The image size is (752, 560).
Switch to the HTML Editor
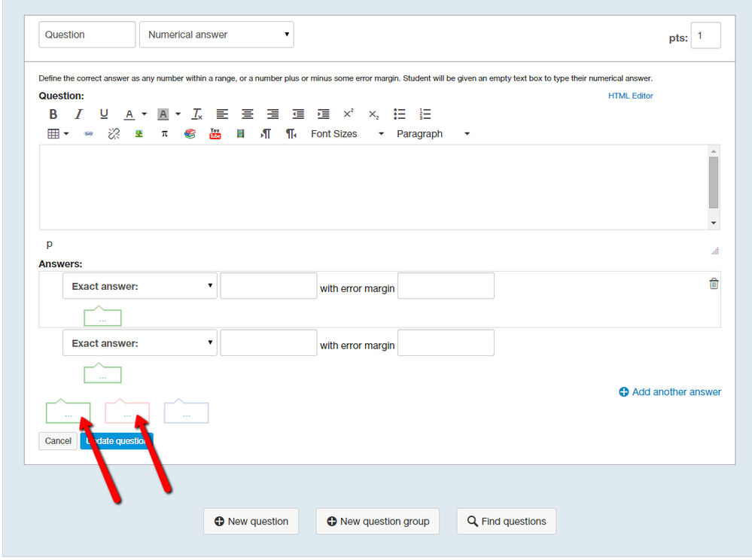[630, 96]
